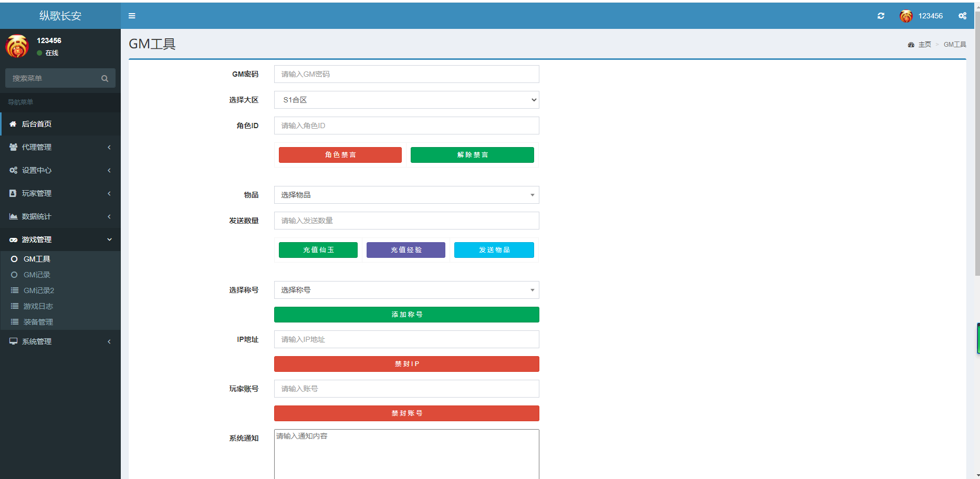This screenshot has height=479, width=980.
Task: Open the 选择称号 title dropdown
Action: (406, 290)
